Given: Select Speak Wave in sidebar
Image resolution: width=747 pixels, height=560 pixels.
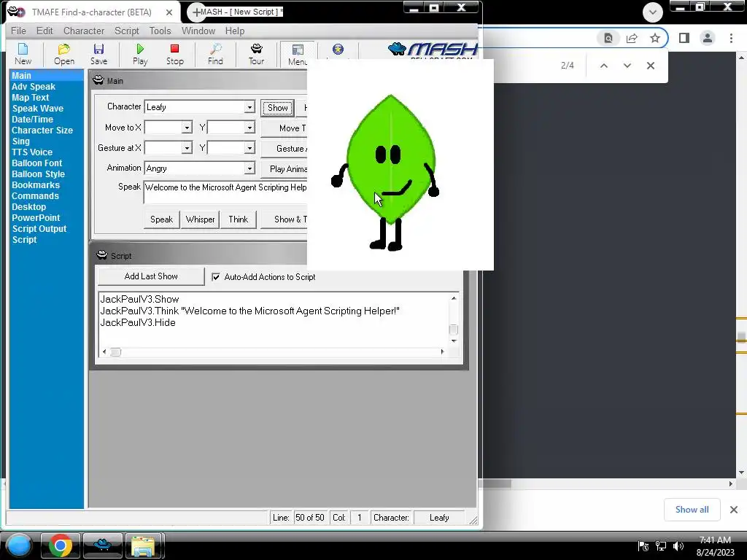Looking at the screenshot, I should click(x=38, y=109).
